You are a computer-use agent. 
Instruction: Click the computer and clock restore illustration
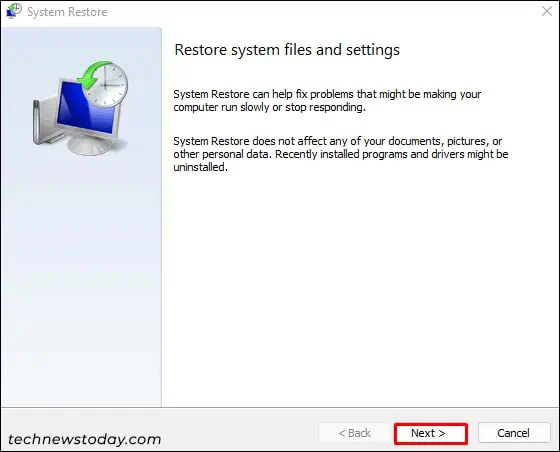coord(81,108)
